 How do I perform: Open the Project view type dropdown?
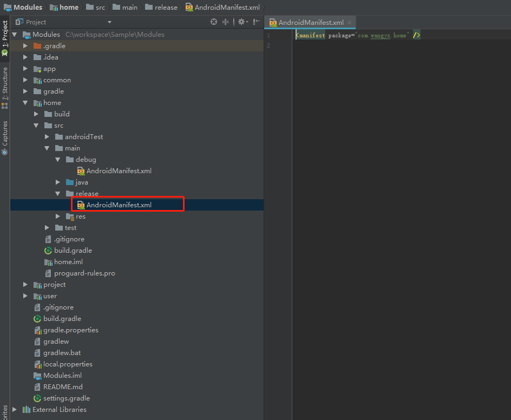[x=109, y=22]
